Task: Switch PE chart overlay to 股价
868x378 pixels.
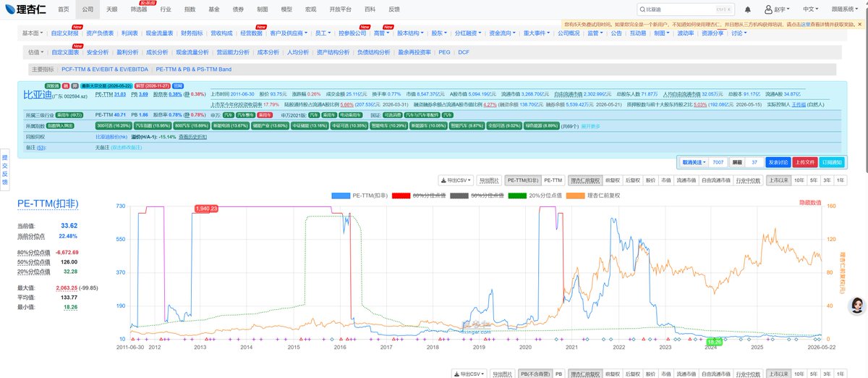Action: [650, 180]
